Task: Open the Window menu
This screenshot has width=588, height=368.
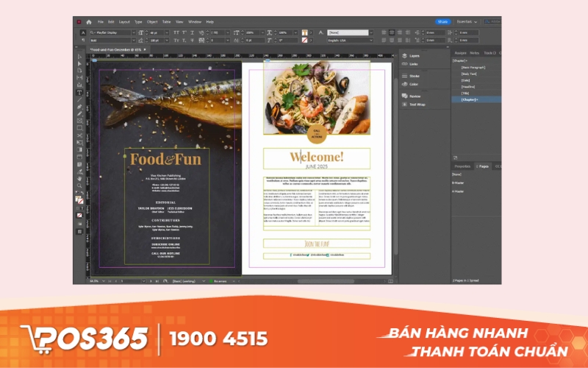Action: [195, 22]
